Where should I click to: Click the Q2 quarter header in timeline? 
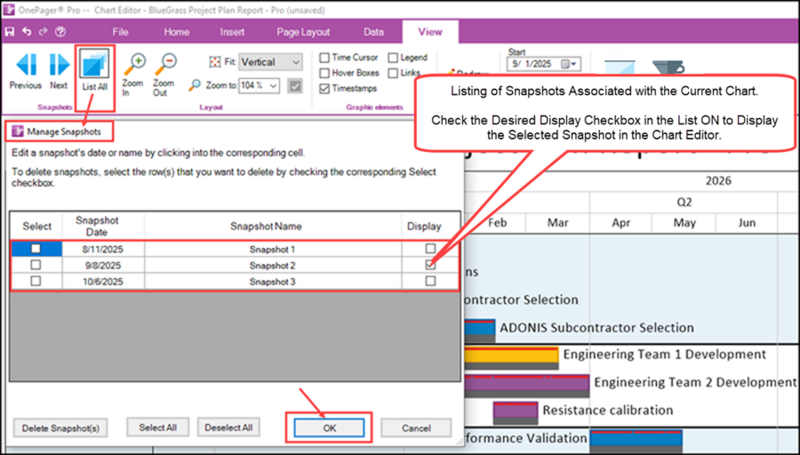pos(684,202)
